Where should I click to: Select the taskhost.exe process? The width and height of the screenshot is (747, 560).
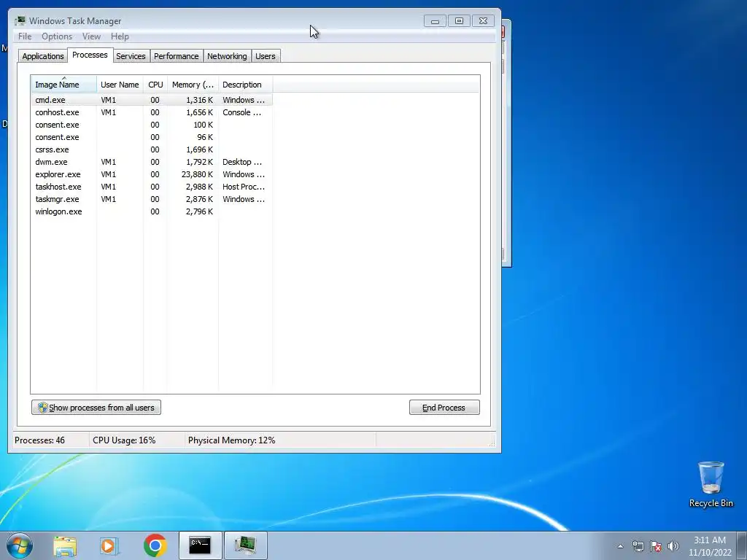[152, 187]
